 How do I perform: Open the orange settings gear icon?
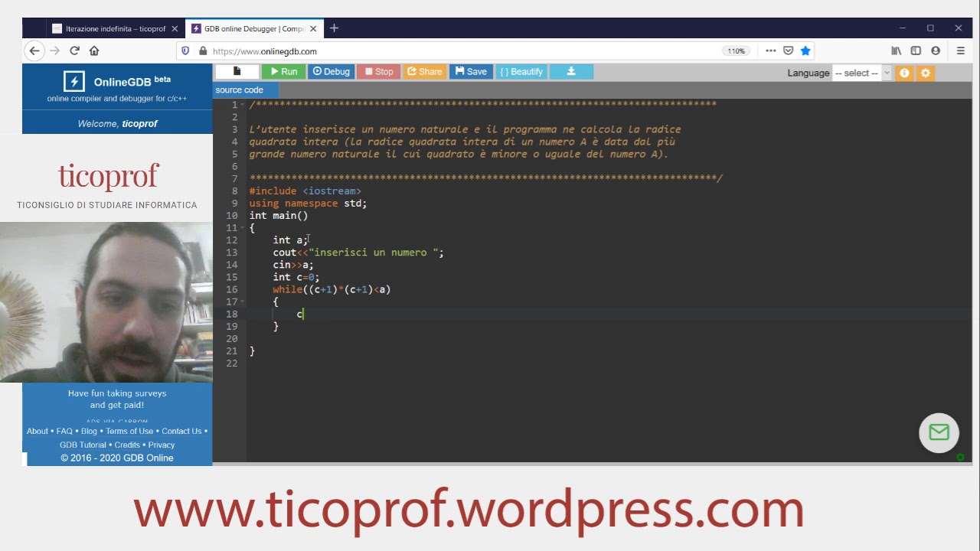click(926, 73)
